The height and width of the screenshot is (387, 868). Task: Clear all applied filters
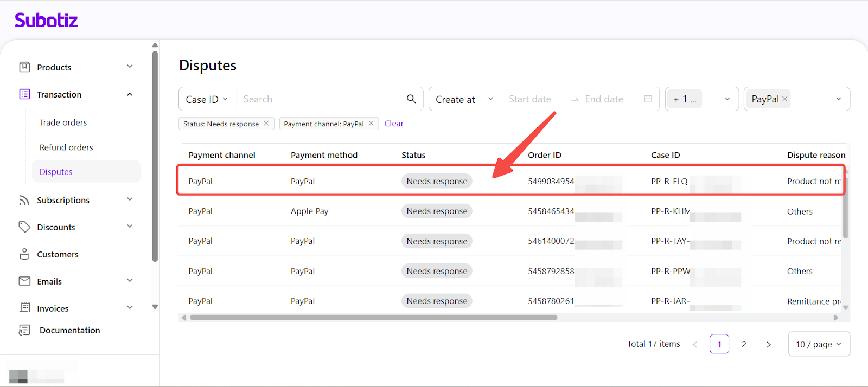pyautogui.click(x=394, y=124)
